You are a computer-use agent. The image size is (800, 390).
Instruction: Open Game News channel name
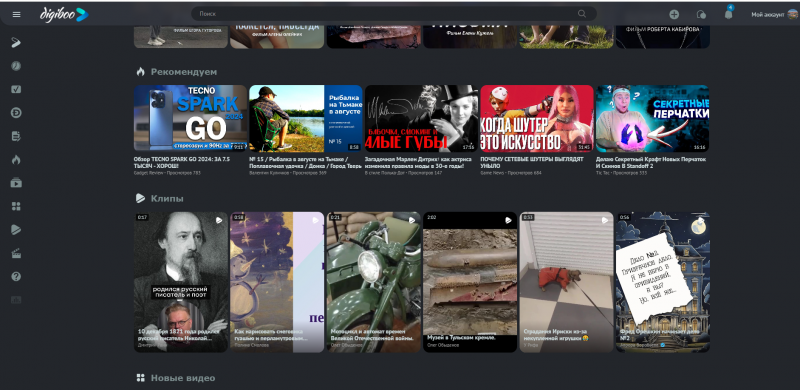[x=492, y=173]
